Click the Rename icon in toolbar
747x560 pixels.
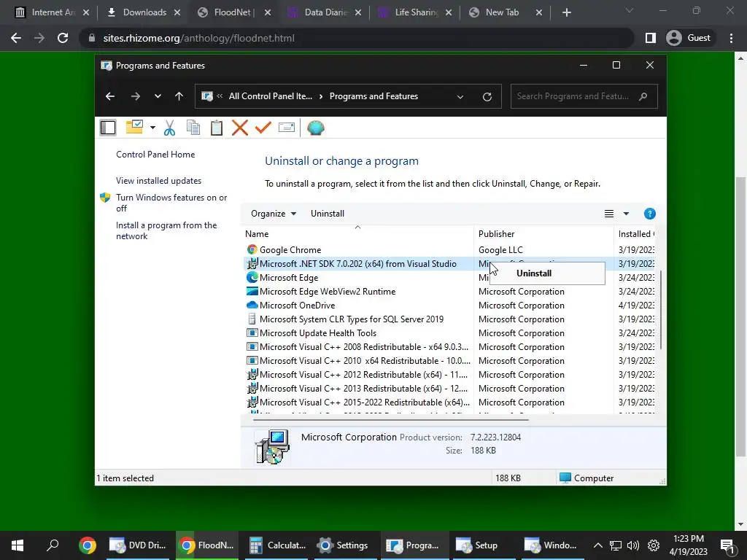click(x=286, y=128)
